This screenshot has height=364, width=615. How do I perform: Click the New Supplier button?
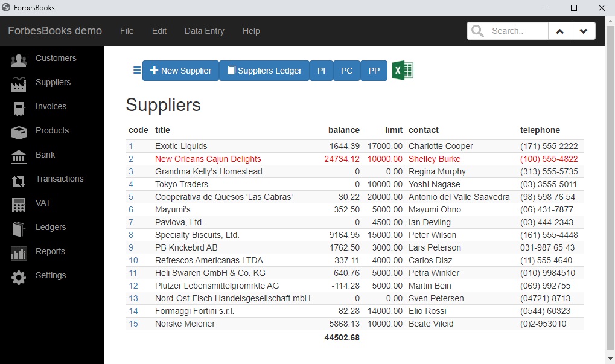pyautogui.click(x=180, y=71)
